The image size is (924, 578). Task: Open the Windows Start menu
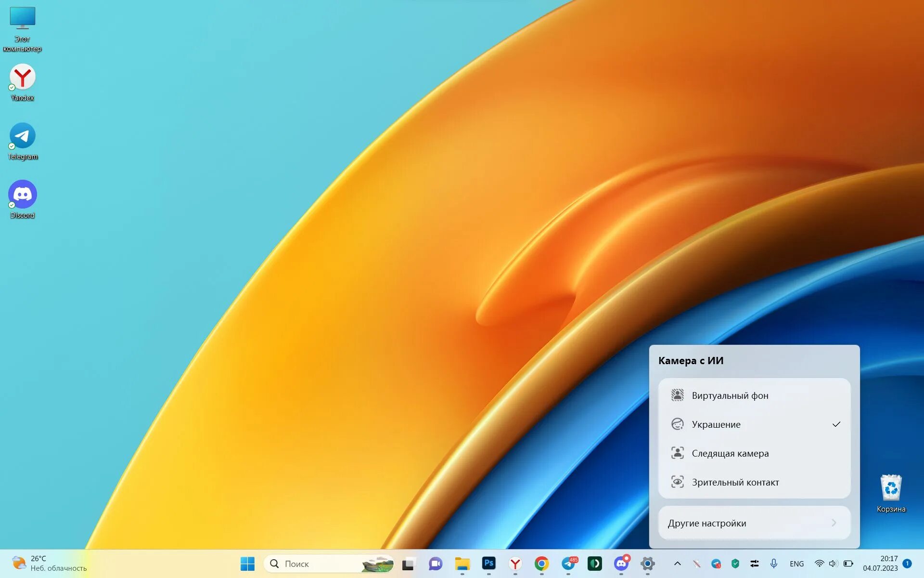(x=247, y=564)
